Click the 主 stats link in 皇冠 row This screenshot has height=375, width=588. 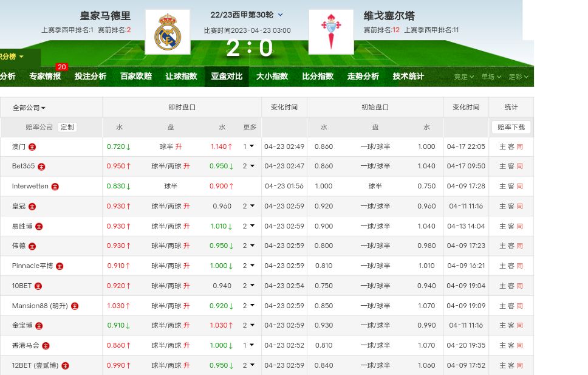tap(502, 207)
